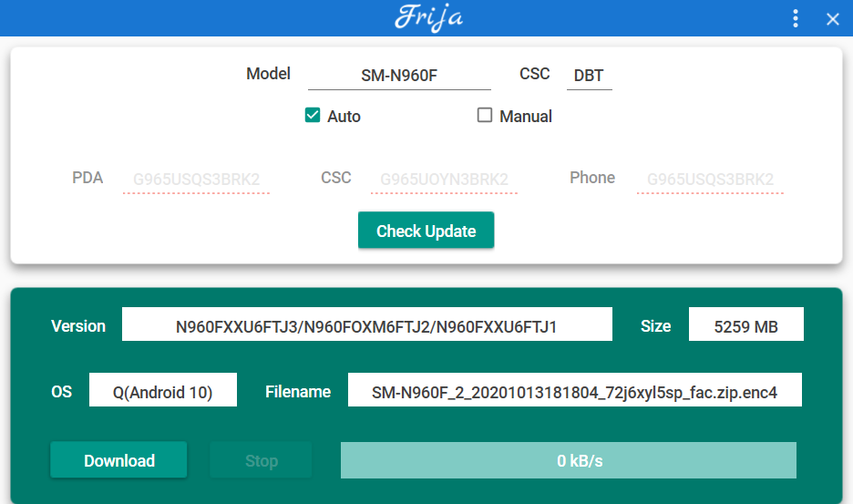Click the OS field showing Q(Android 10)
The height and width of the screenshot is (504, 853).
[x=162, y=391]
